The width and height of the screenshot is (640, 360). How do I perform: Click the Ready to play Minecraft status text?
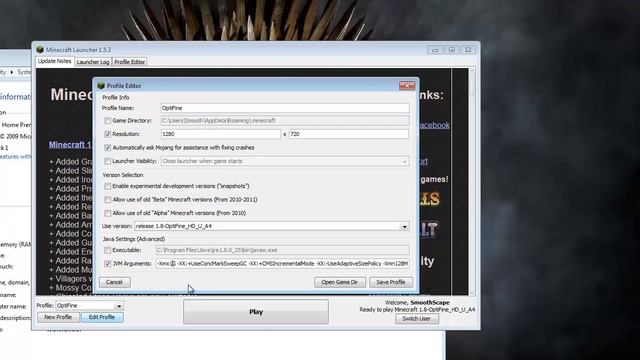[417, 310]
